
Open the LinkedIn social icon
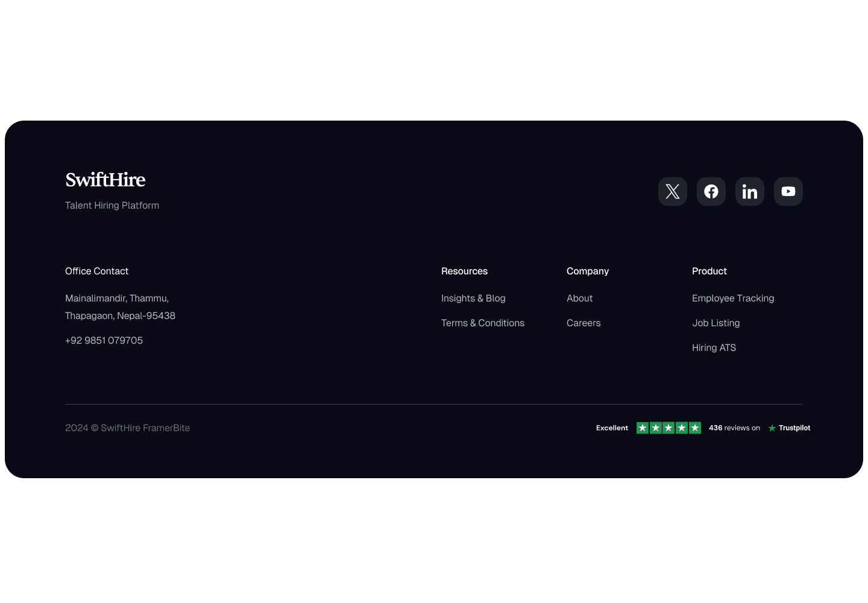(x=750, y=191)
